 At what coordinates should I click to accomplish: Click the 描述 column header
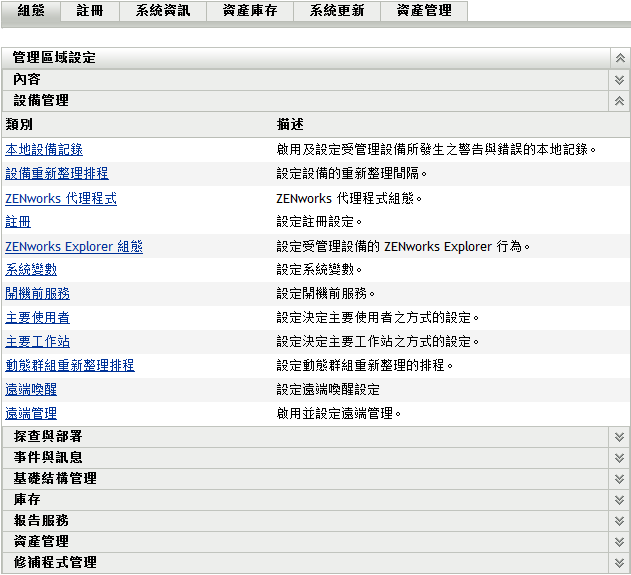coord(290,124)
